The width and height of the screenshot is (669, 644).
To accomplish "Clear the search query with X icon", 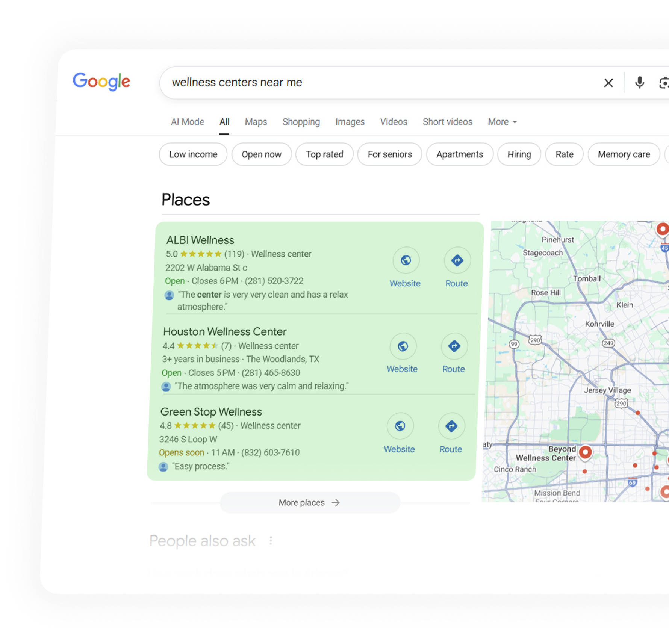I will (608, 83).
